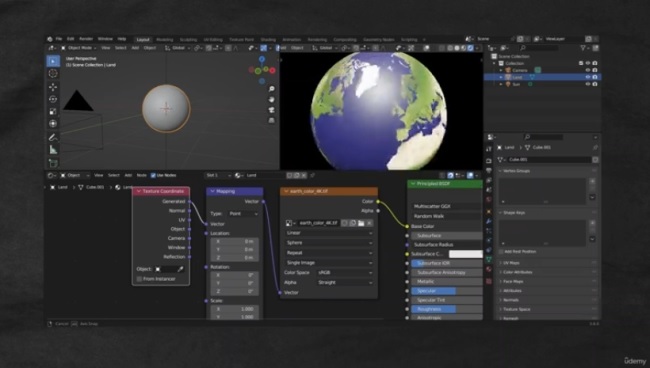Toggle Collection visibility eye icon

point(587,63)
